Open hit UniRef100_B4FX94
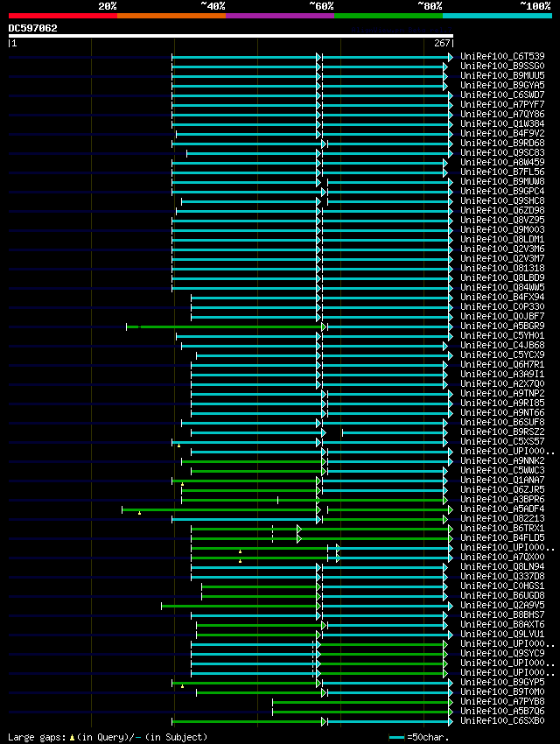This screenshot has height=744, width=560. coord(502,297)
